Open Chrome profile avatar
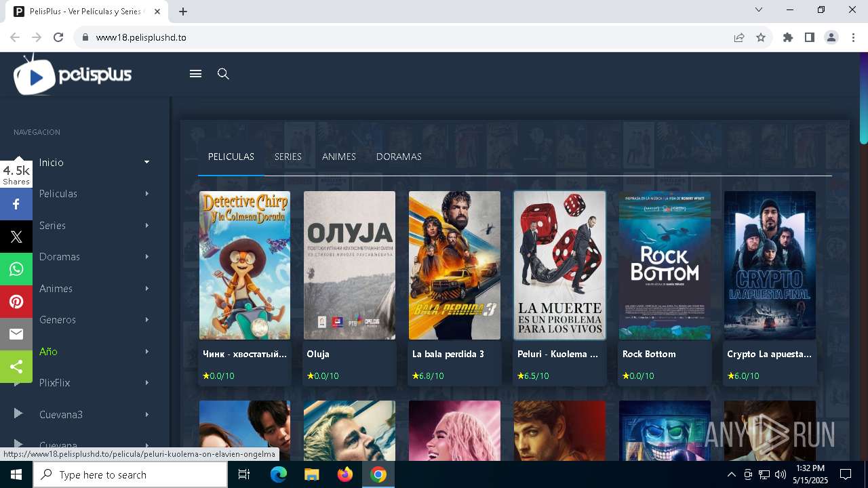The image size is (868, 488). tap(831, 37)
